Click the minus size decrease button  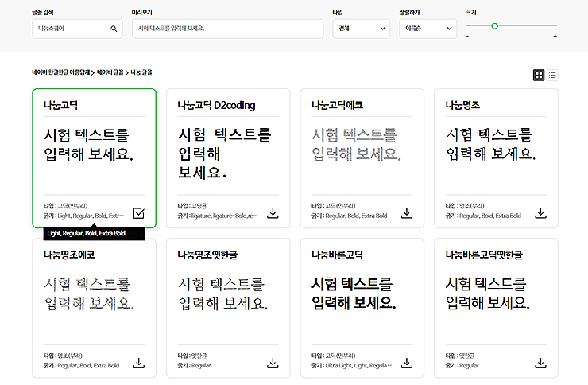pyautogui.click(x=467, y=37)
